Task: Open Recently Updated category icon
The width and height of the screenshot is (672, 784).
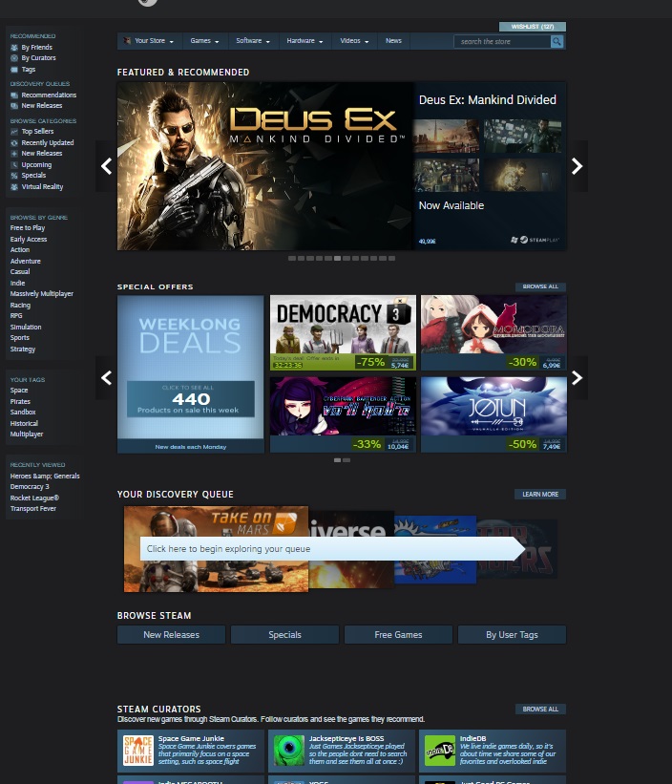Action: coord(14,143)
